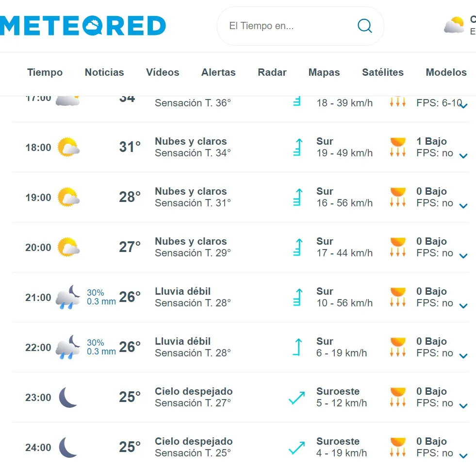Viewport: 476px width, 469px height.
Task: Show details for the 24:00 forecast
Action: pyautogui.click(x=463, y=456)
